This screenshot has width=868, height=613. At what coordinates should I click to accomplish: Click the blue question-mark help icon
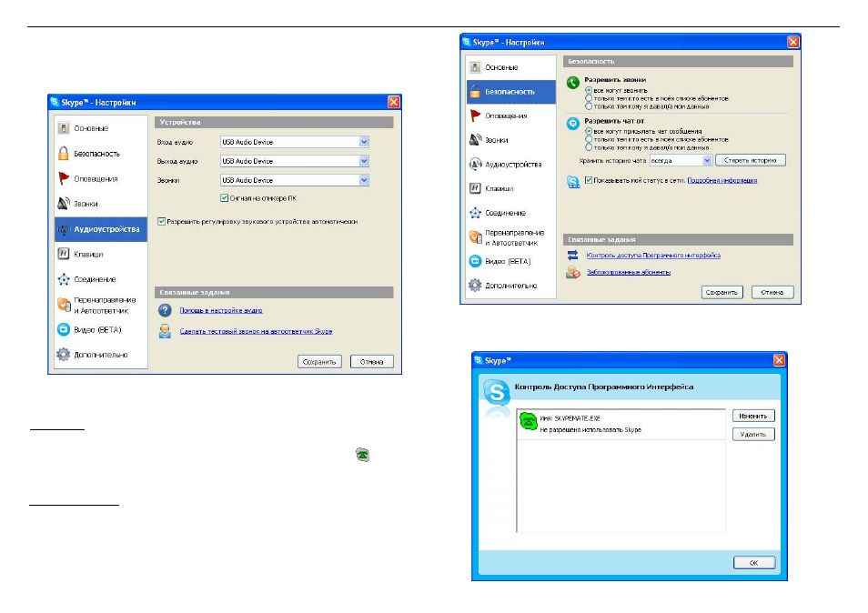tap(165, 310)
